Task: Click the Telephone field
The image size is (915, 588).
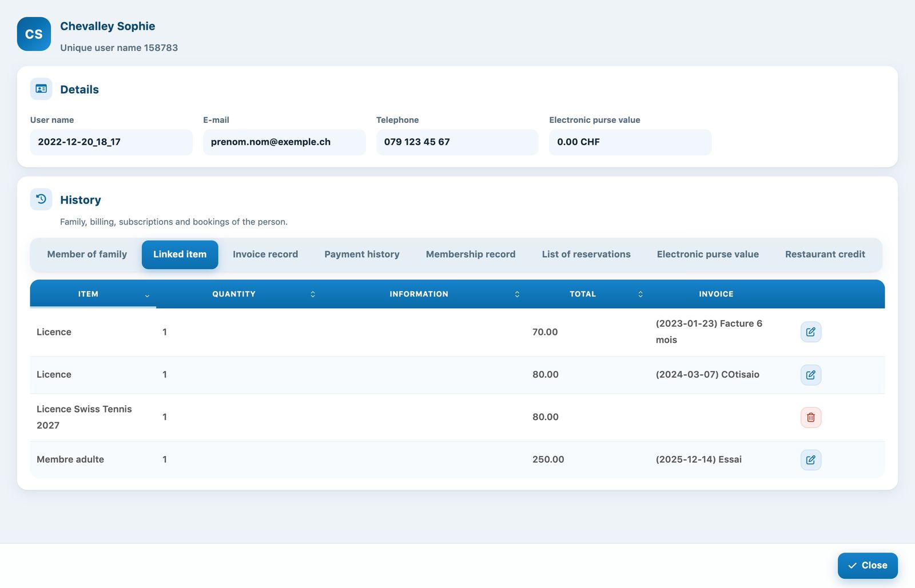Action: (457, 142)
